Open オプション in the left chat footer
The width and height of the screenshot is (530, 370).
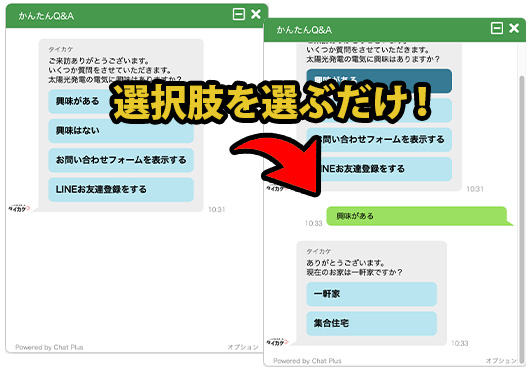point(243,347)
